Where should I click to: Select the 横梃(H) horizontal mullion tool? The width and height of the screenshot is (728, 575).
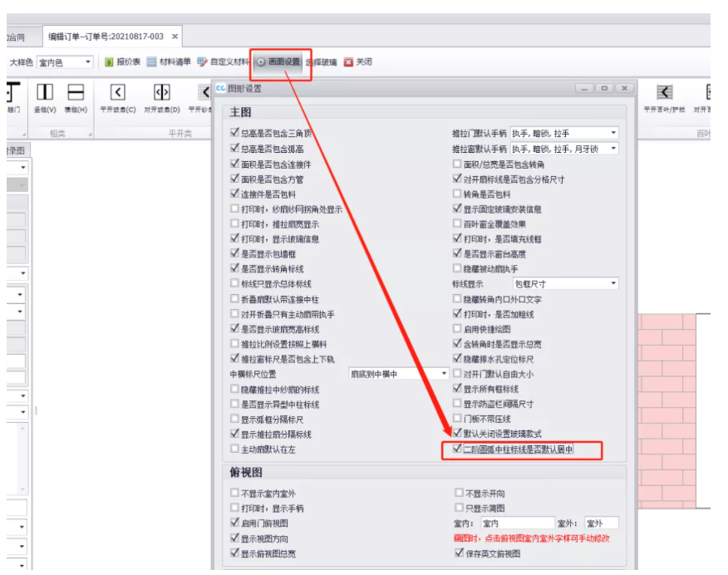click(76, 96)
